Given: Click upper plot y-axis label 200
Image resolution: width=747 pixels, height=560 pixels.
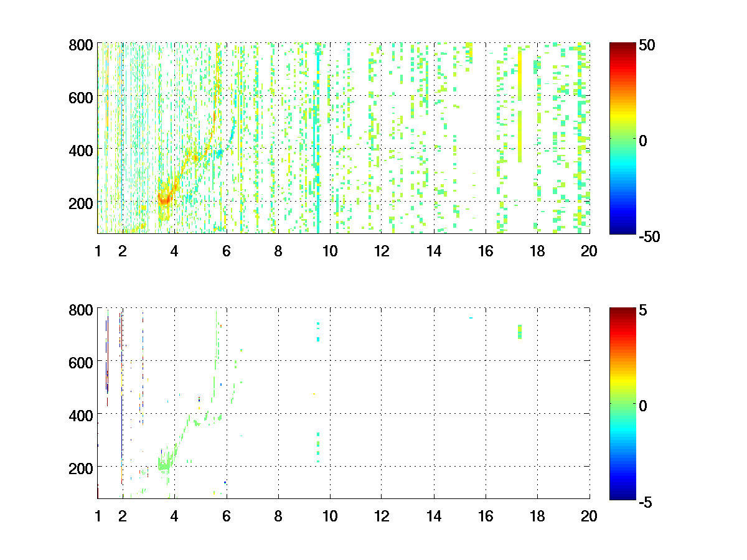Looking at the screenshot, I should [x=82, y=203].
